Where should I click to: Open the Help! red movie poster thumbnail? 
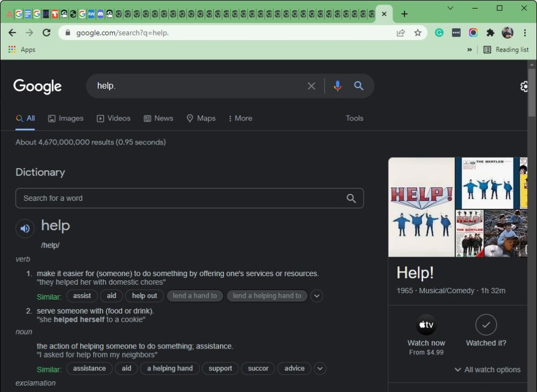coord(422,207)
